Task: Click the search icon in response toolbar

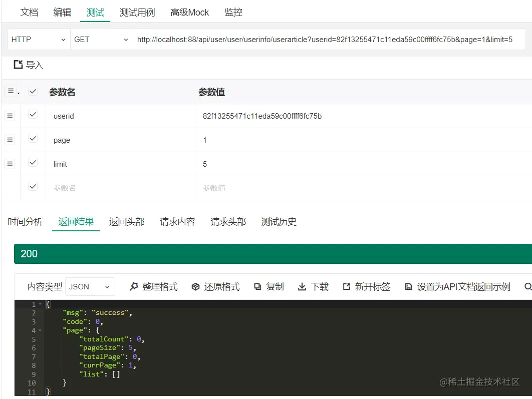Action: pyautogui.click(x=528, y=287)
